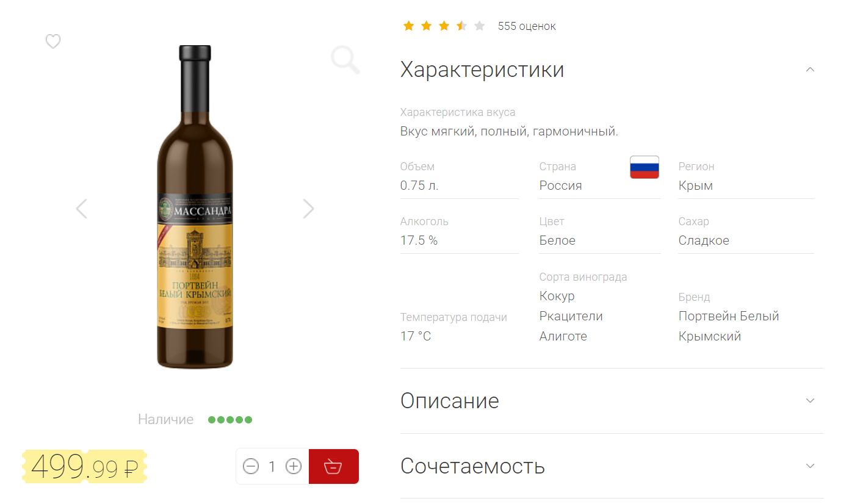849x504 pixels.
Task: Rate product with the first star
Action: click(408, 26)
